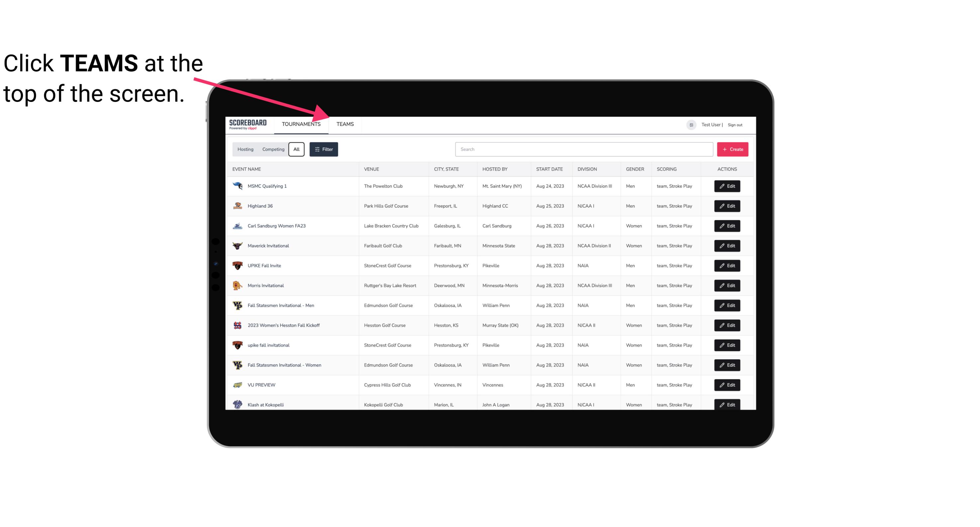Click the TEAMS navigation tab

344,125
